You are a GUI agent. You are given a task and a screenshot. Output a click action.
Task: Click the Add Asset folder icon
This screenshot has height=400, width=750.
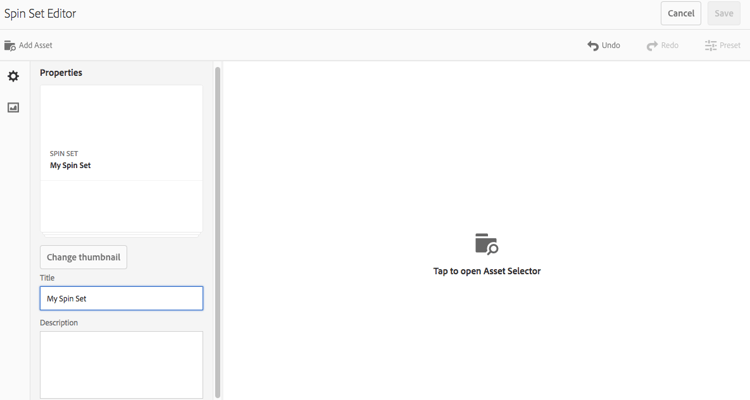(10, 45)
